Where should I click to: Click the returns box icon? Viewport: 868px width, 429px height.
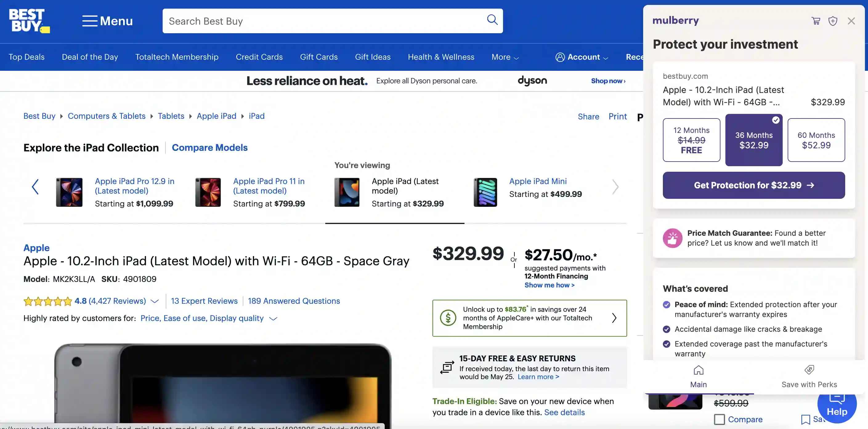tap(447, 367)
